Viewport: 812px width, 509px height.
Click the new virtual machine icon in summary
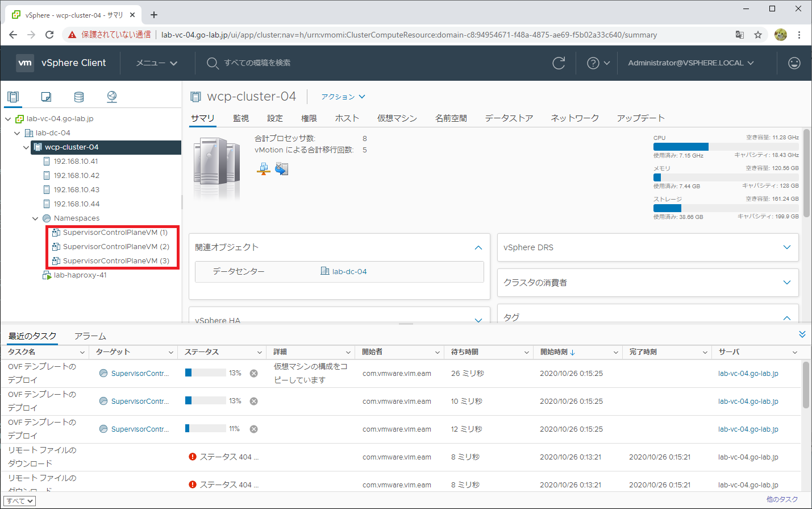click(x=282, y=169)
